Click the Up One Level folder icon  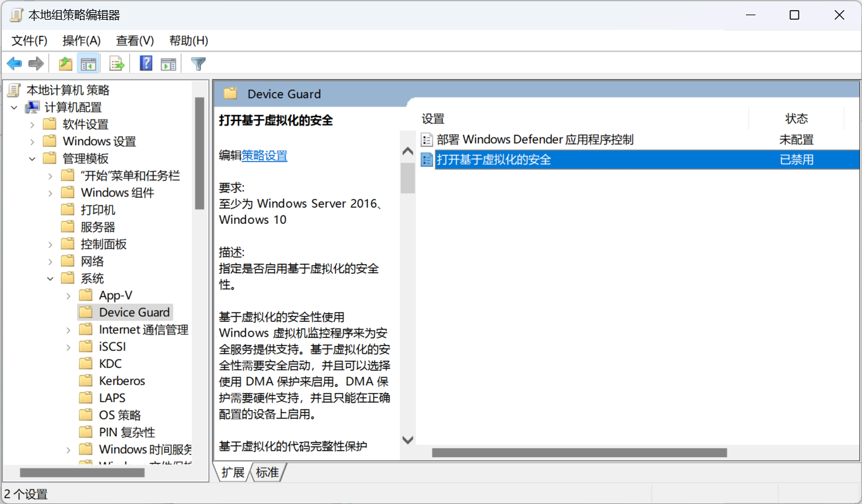pos(65,64)
